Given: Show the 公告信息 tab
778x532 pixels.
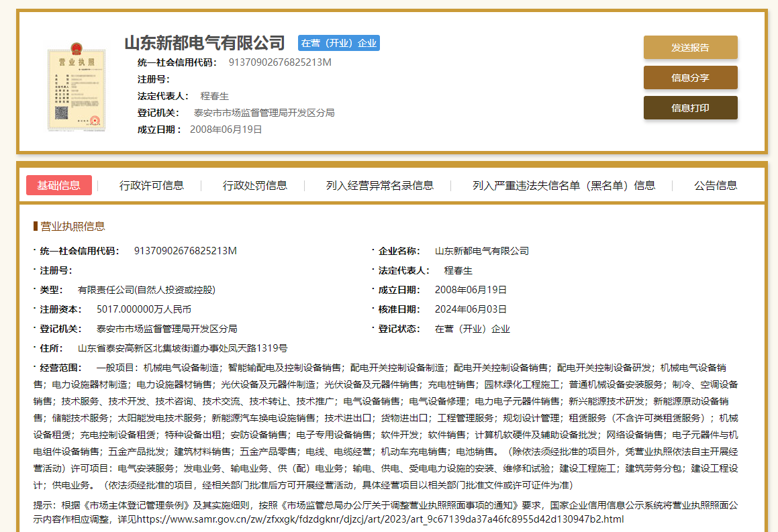Looking at the screenshot, I should coord(716,185).
